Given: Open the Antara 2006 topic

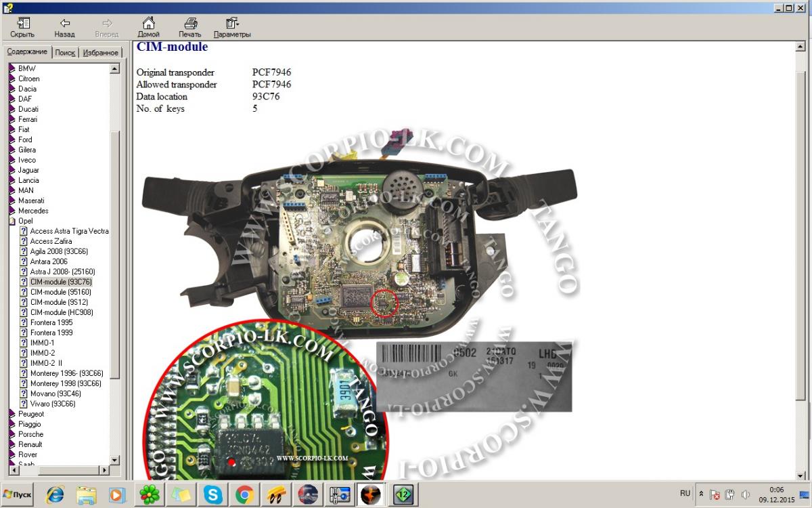Looking at the screenshot, I should 49,261.
